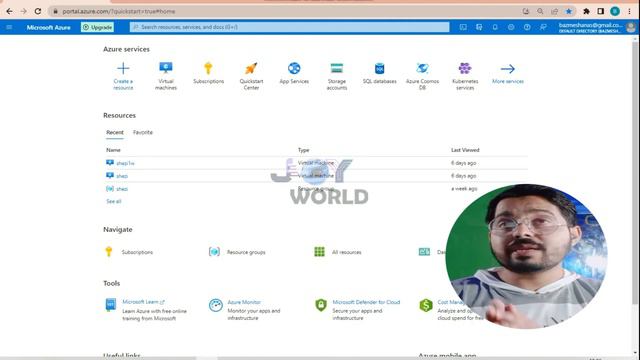Open the shep1w virtual machine resource
Viewport: 640px width, 360px height.
coord(125,163)
